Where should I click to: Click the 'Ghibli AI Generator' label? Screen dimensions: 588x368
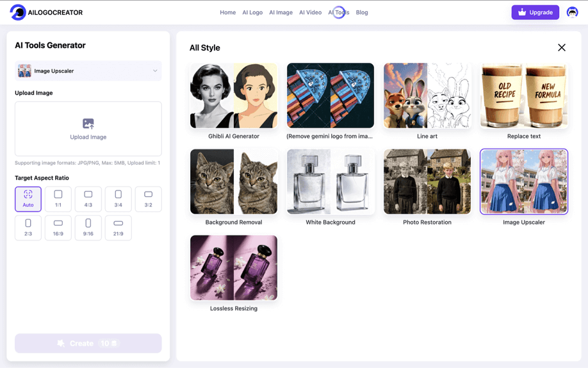coord(234,137)
